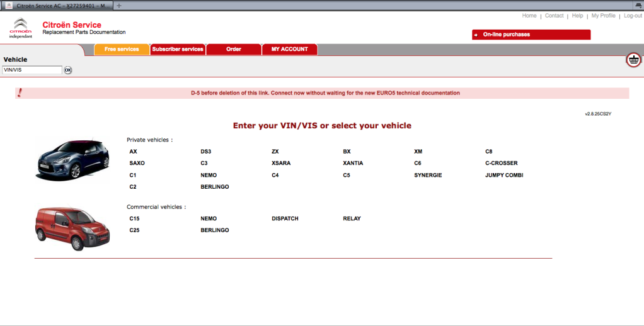Select the C15 commercial vehicle

(x=134, y=218)
